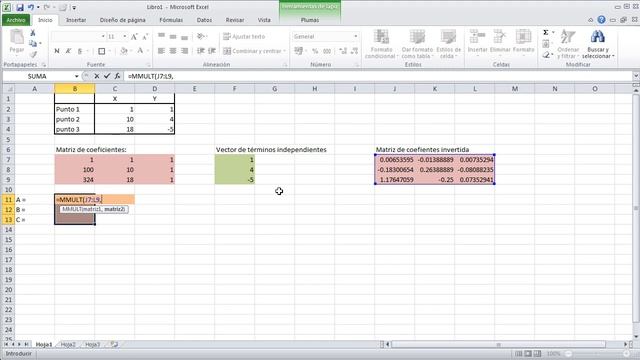Screen dimensions: 640x360
Task: Click the increase indent icon
Action: tap(212, 51)
